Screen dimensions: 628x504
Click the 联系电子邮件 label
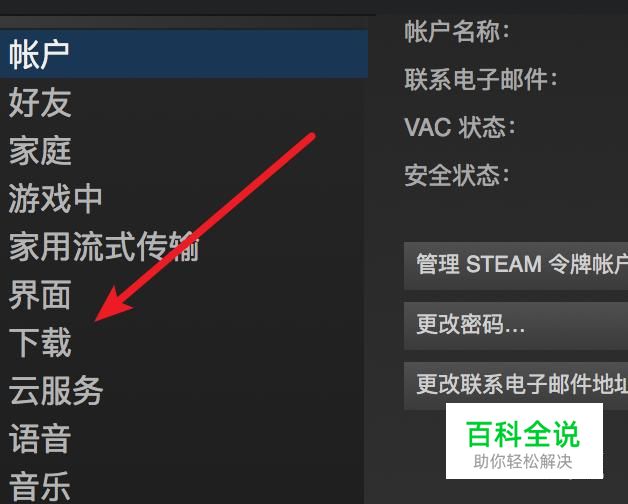coord(481,79)
